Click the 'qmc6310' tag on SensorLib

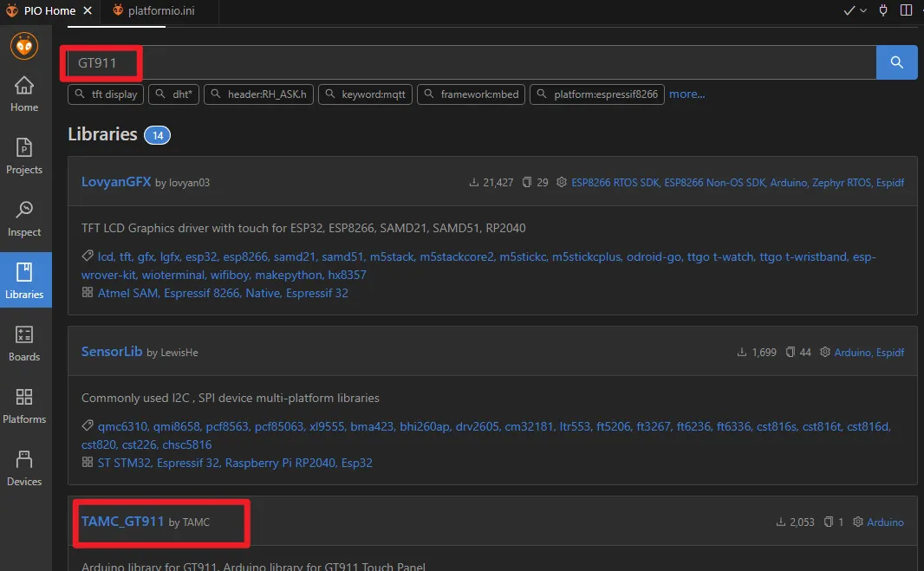pos(122,426)
